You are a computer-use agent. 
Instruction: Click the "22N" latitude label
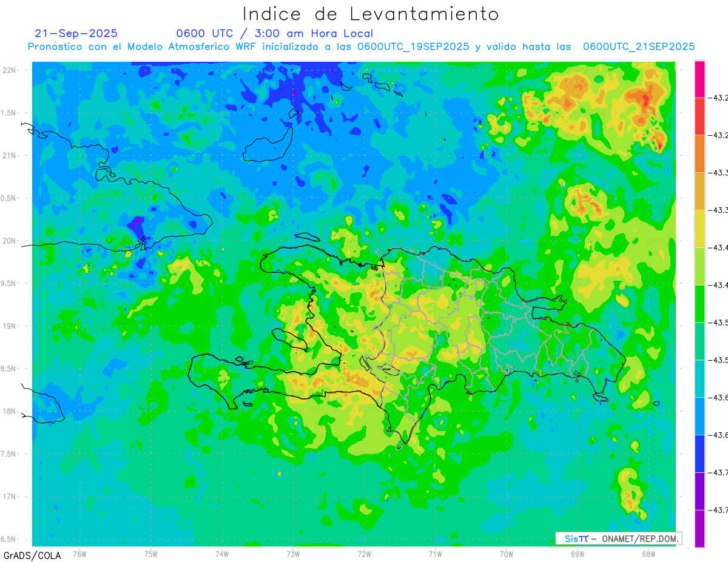click(x=9, y=70)
